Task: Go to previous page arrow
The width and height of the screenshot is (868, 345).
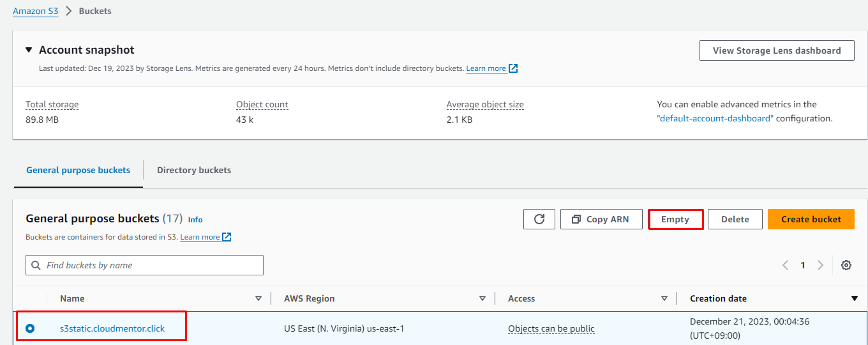Action: tap(785, 265)
